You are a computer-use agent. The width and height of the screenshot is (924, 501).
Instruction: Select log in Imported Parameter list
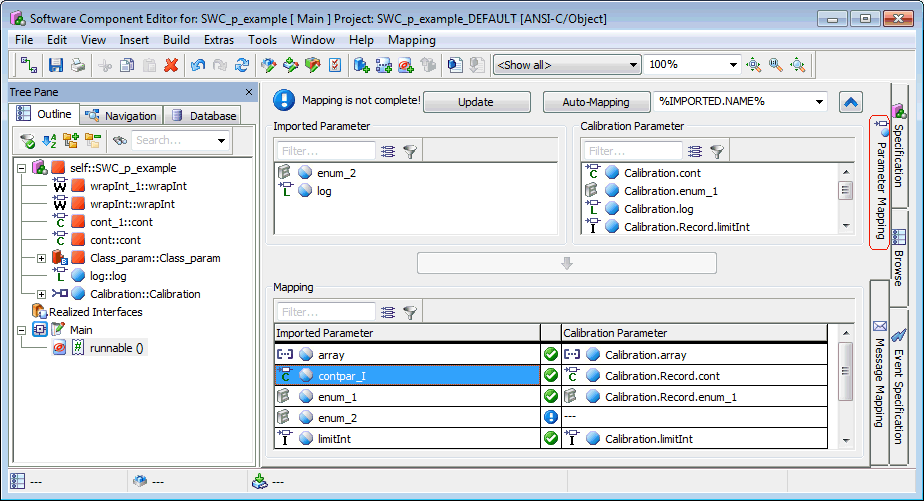click(324, 191)
